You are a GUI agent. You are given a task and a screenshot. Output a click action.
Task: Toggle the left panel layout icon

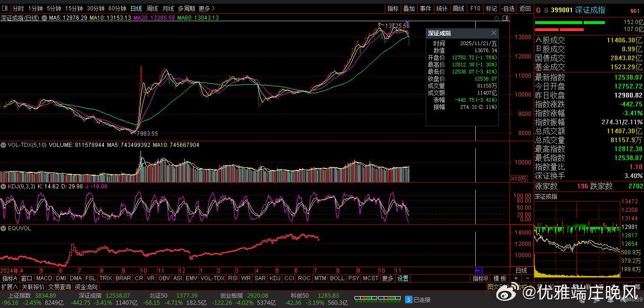pos(5,8)
